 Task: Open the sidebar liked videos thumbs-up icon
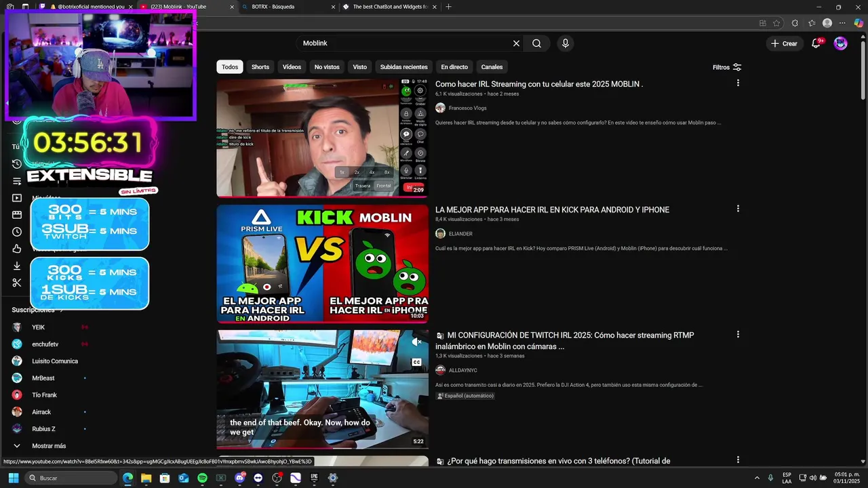(17, 249)
